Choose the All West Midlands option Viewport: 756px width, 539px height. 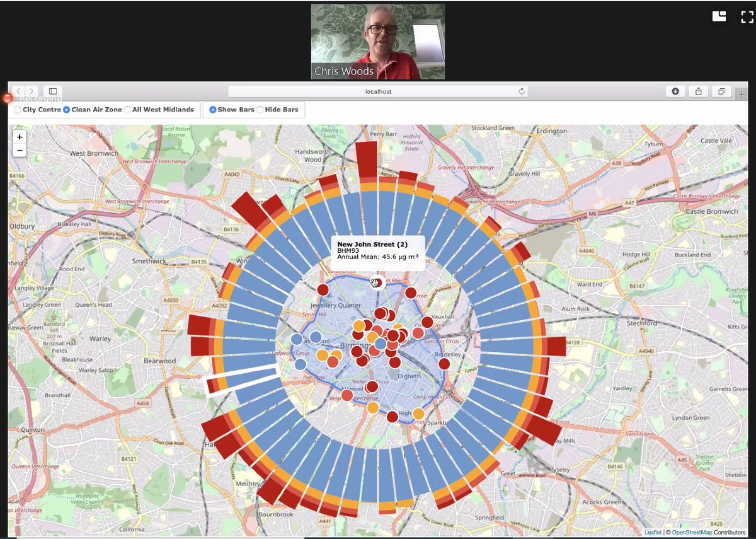point(128,109)
